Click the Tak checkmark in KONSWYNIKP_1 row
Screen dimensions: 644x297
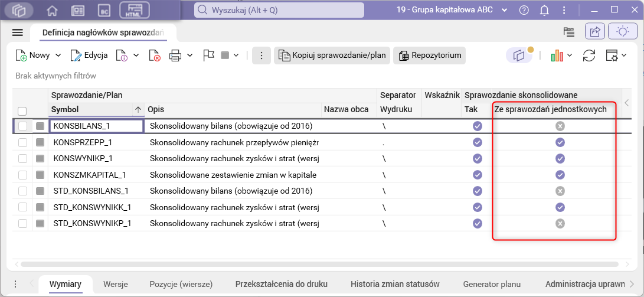pos(478,159)
